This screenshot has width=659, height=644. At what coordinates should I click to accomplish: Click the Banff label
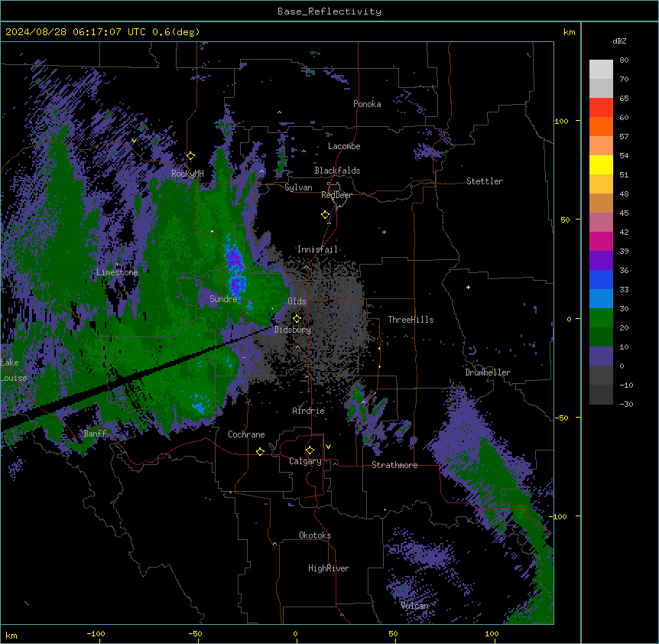[x=95, y=434]
